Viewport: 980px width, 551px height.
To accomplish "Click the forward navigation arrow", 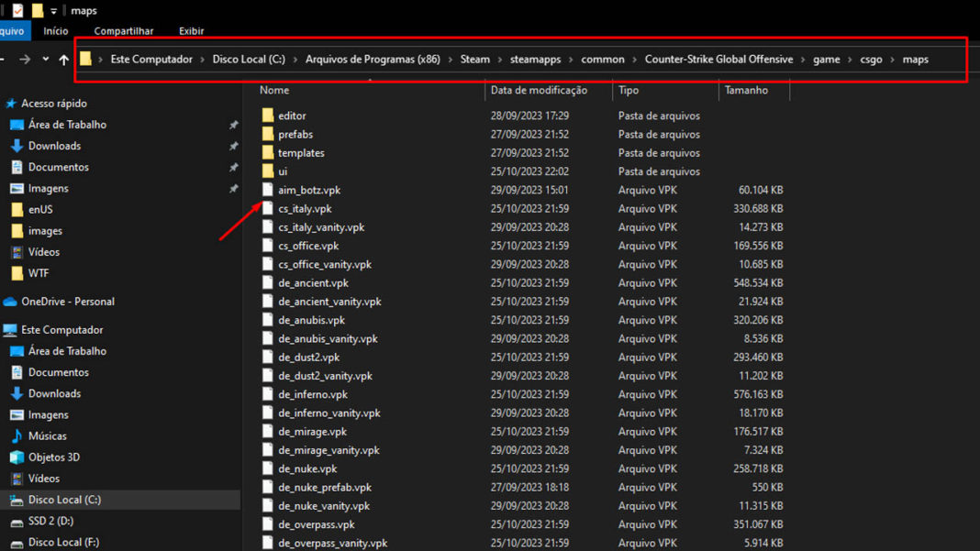I will pyautogui.click(x=25, y=60).
